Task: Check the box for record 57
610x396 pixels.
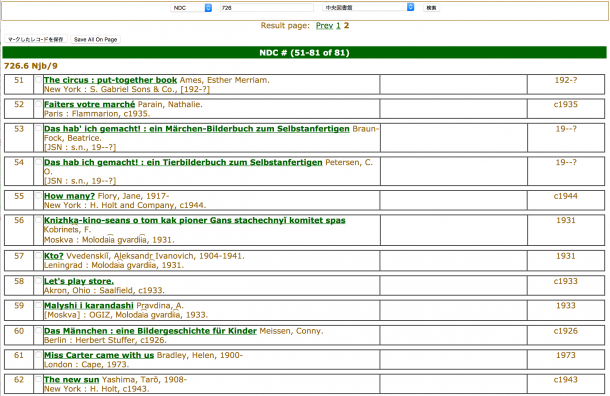Action: click(x=38, y=256)
